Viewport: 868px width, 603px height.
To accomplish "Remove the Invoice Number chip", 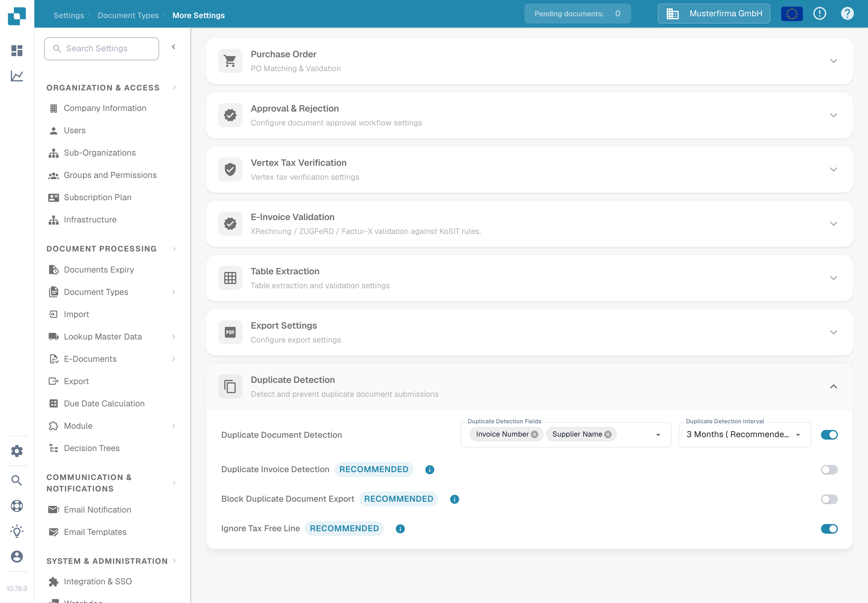I will 534,434.
